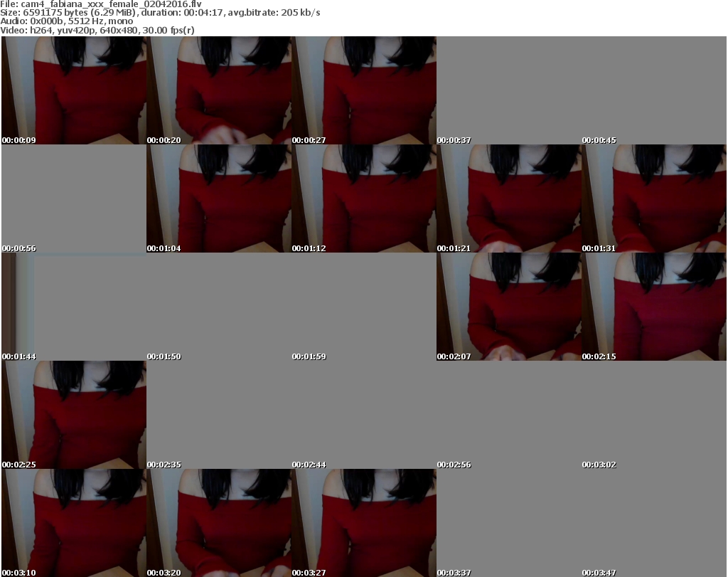Open the thumbnail stamped 00:03:10

74,523
